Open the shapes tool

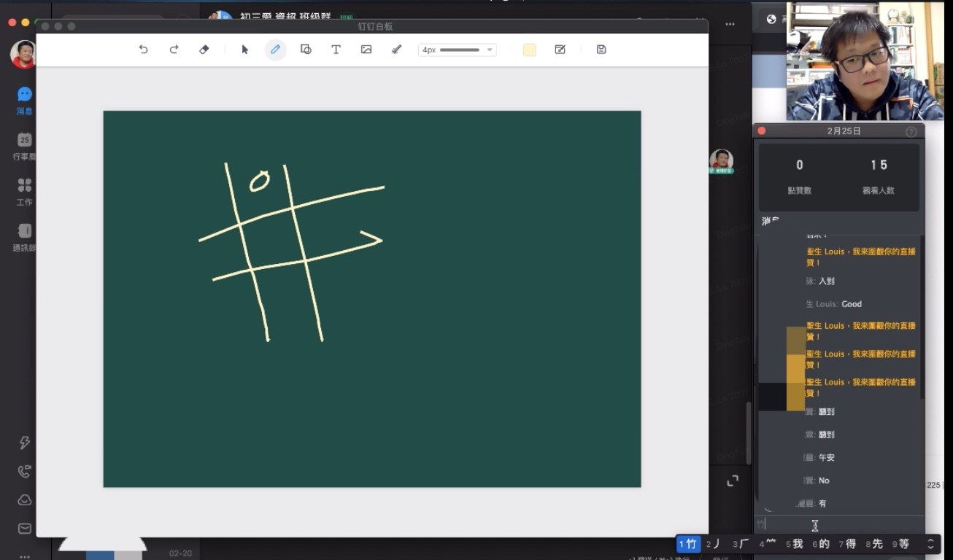point(306,50)
